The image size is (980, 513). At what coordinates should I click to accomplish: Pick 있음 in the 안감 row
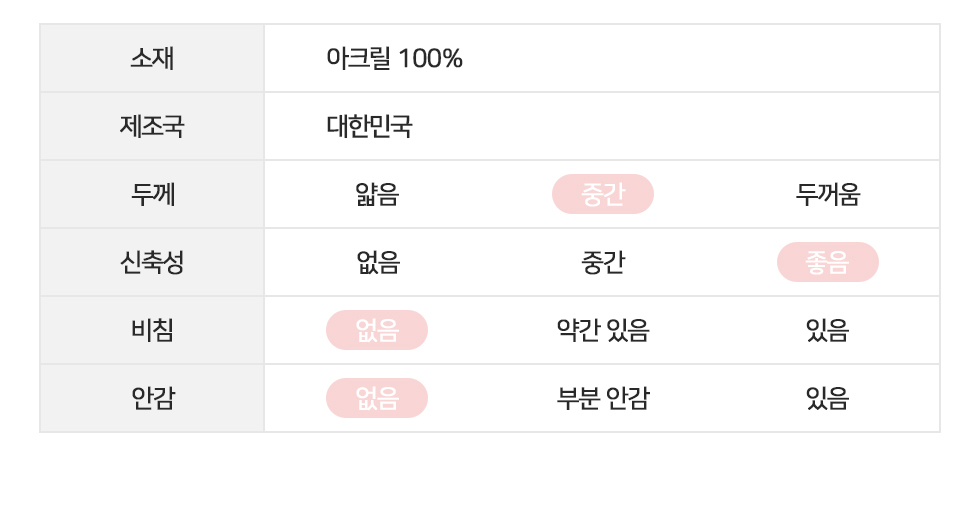click(828, 399)
